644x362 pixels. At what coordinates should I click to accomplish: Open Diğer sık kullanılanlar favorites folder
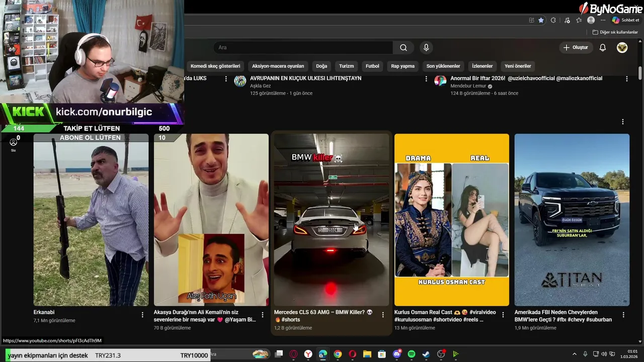coord(615,32)
